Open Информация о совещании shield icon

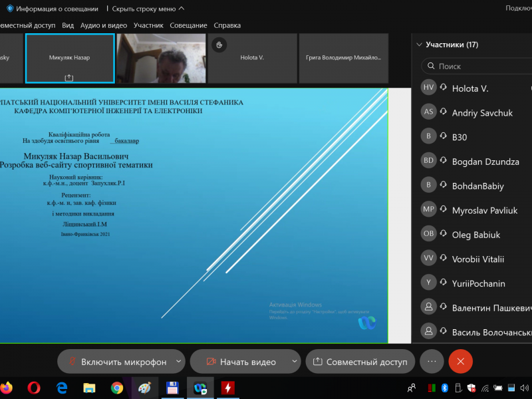pyautogui.click(x=10, y=9)
